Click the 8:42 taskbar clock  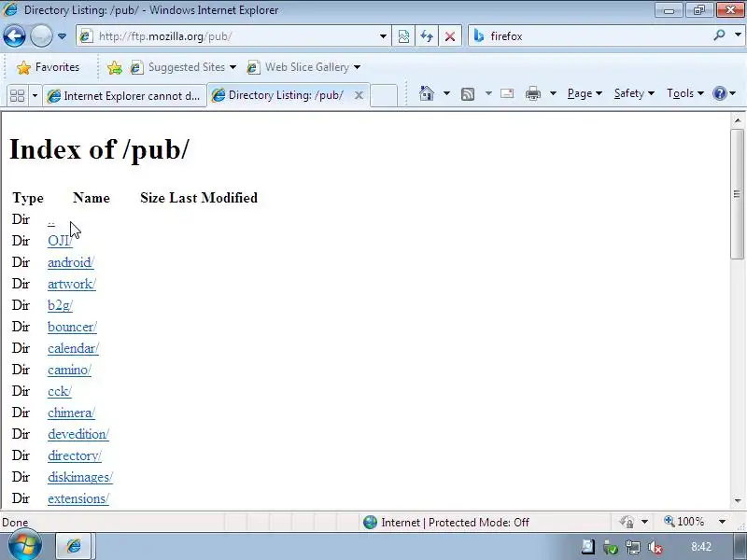[701, 547]
